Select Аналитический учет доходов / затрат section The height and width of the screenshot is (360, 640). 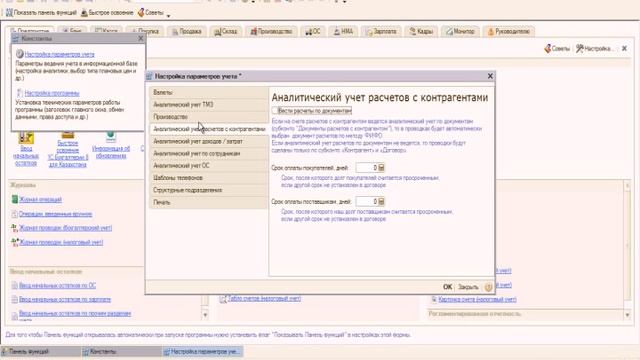tap(209, 141)
